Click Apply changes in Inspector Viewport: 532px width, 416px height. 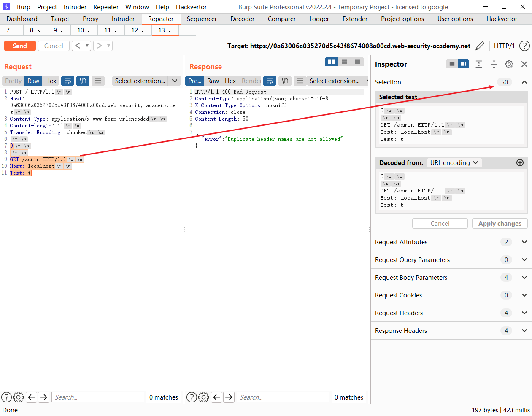click(x=500, y=224)
